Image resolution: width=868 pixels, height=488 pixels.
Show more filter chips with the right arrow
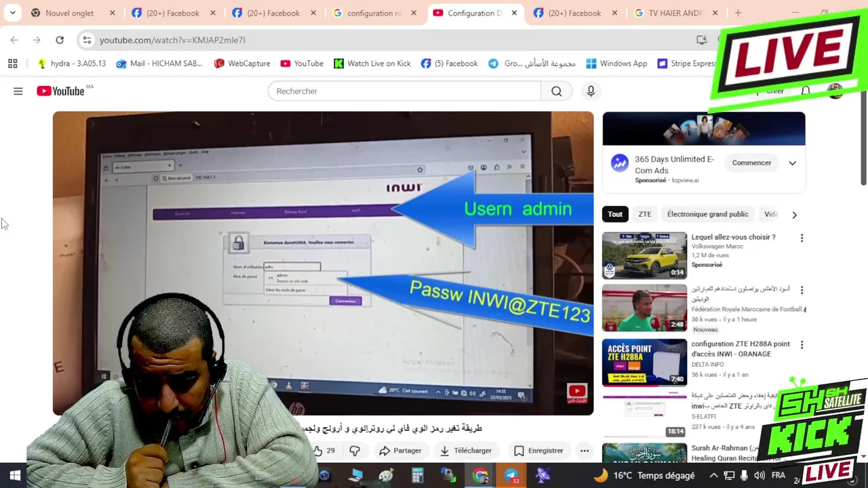click(794, 215)
